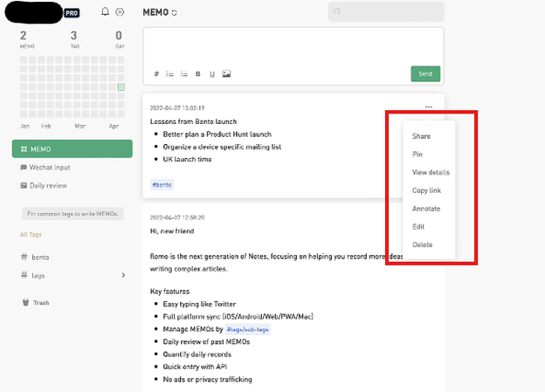This screenshot has height=392, width=545.
Task: Open the Trash in the sidebar
Action: click(36, 303)
